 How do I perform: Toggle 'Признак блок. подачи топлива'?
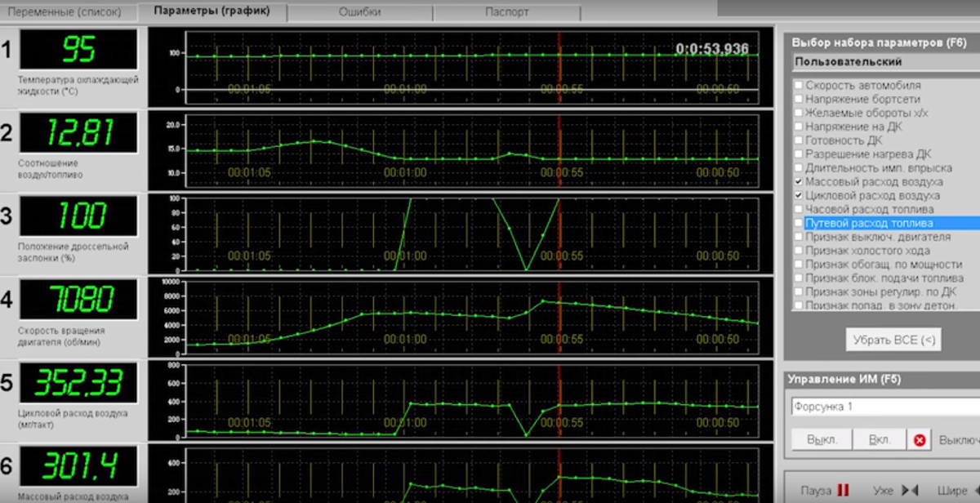click(x=798, y=278)
